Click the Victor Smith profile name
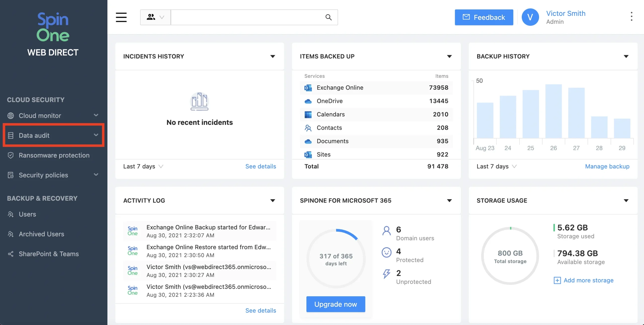644x325 pixels. pos(566,13)
